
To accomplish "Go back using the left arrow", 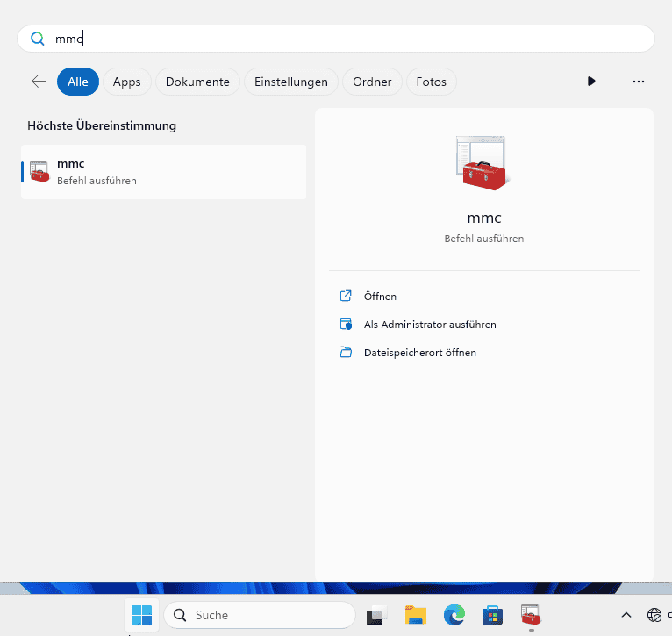I will [x=39, y=82].
